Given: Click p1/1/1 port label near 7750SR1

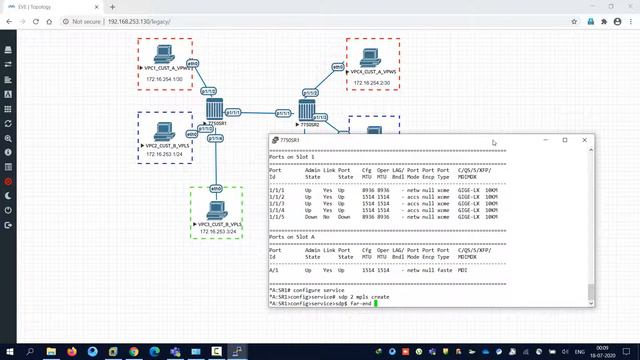Looking at the screenshot, I should pos(233,112).
